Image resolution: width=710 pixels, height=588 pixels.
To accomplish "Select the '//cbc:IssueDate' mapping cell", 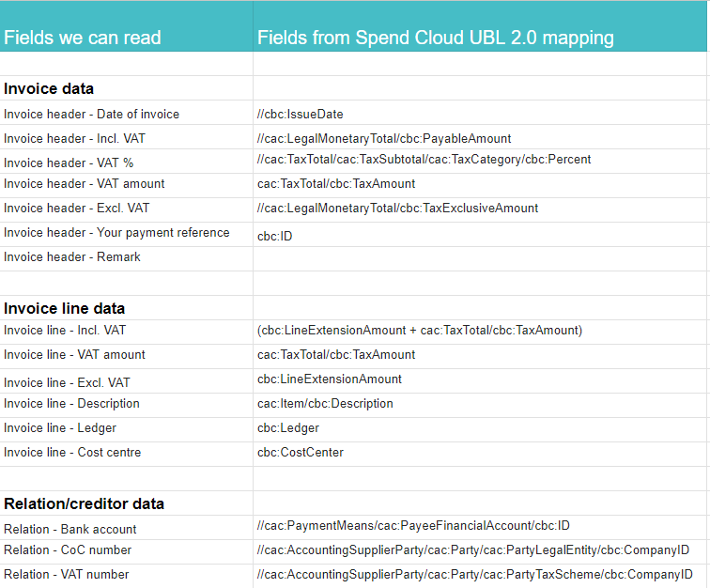I will (x=301, y=114).
